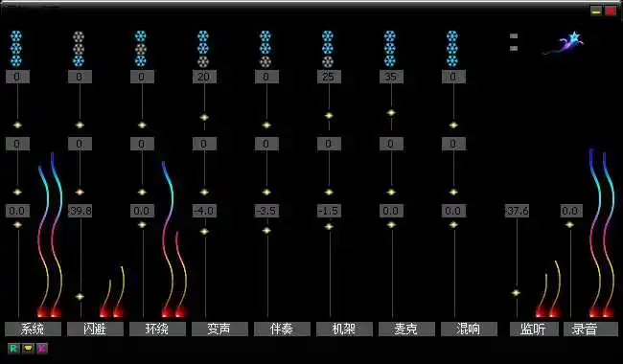623x364 pixels.
Task: Click the 系统 bottom volume fader knob
Action: point(17,225)
